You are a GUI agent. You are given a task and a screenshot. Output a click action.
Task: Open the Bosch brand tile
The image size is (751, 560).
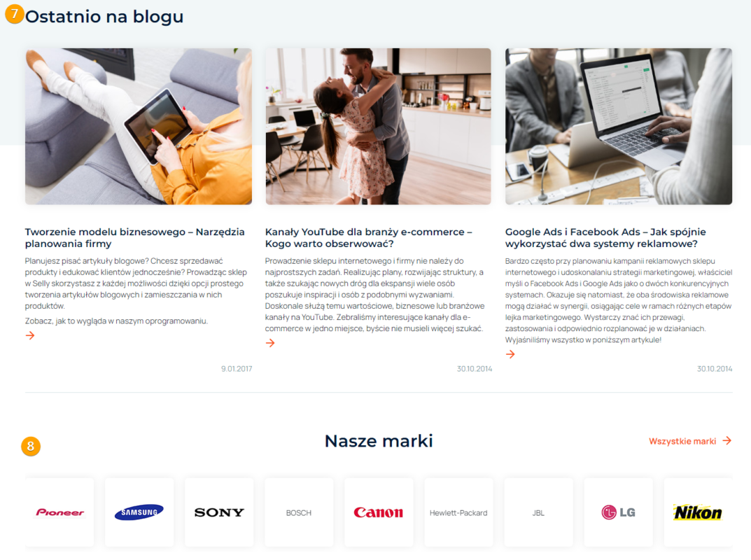(x=299, y=512)
